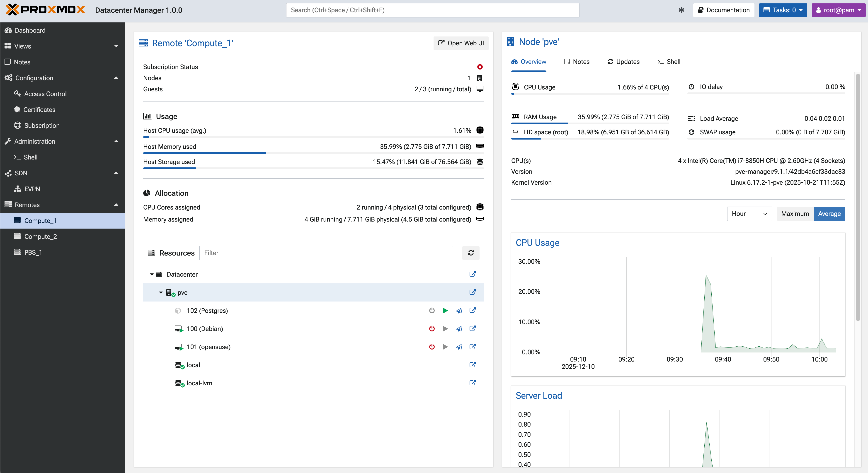
Task: Click the refresh resources button
Action: click(471, 253)
